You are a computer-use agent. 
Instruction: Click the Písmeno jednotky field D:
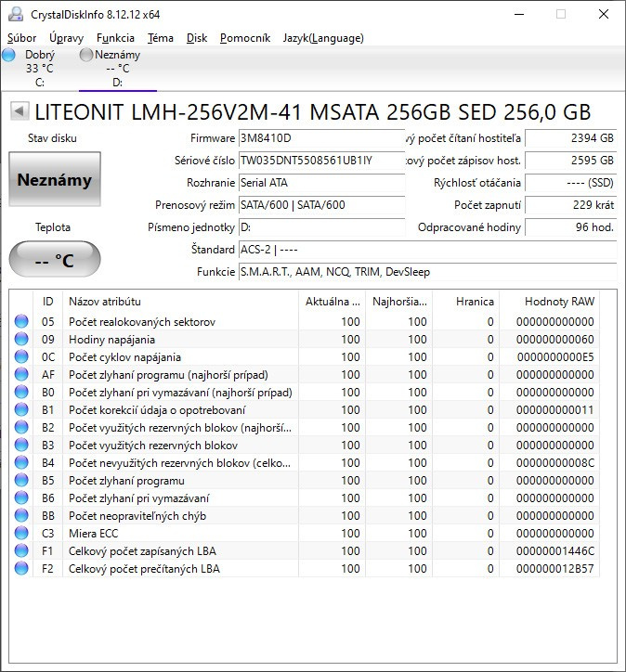click(x=321, y=227)
